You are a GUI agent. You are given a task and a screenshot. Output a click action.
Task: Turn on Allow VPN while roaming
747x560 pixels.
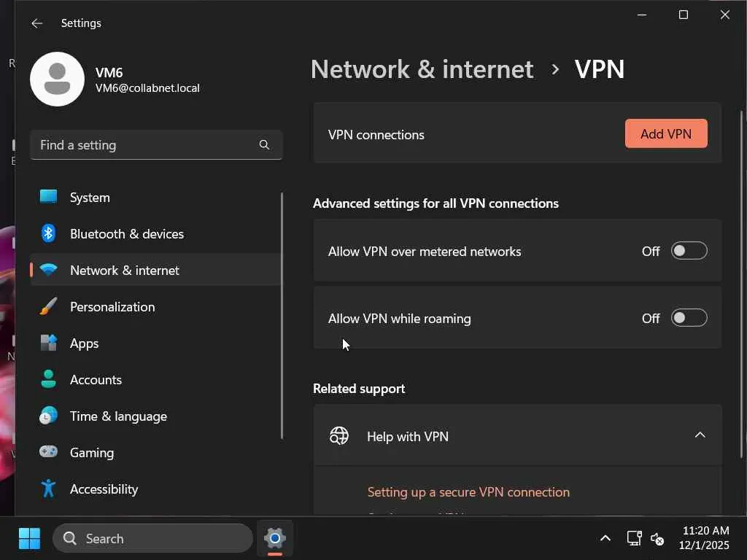pyautogui.click(x=689, y=318)
